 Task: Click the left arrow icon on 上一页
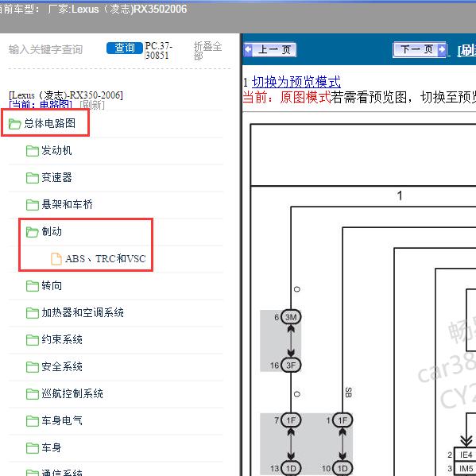(248, 49)
